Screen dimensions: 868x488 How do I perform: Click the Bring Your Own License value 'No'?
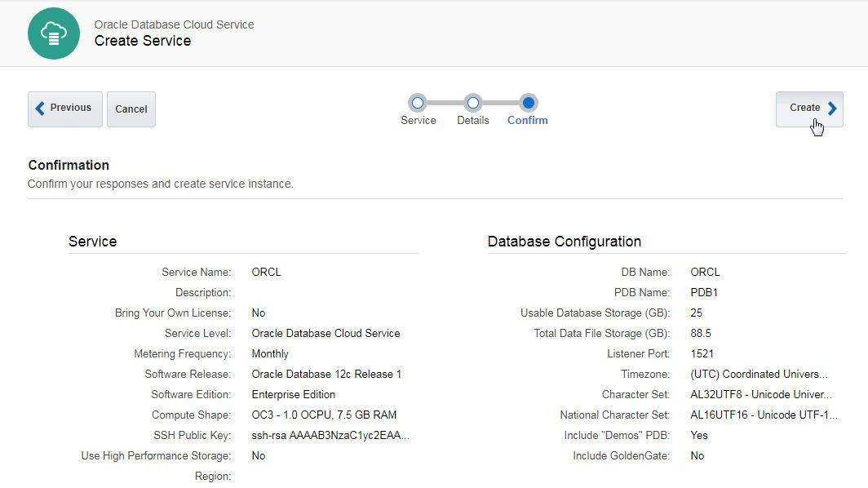[259, 313]
